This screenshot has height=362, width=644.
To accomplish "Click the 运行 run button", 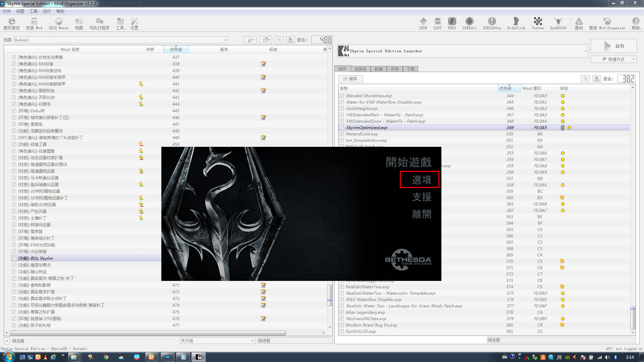I will (x=613, y=46).
